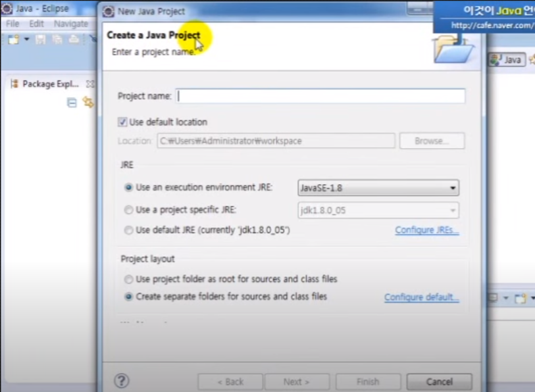
Task: Click the Save All toolbar icon
Action: [57, 39]
